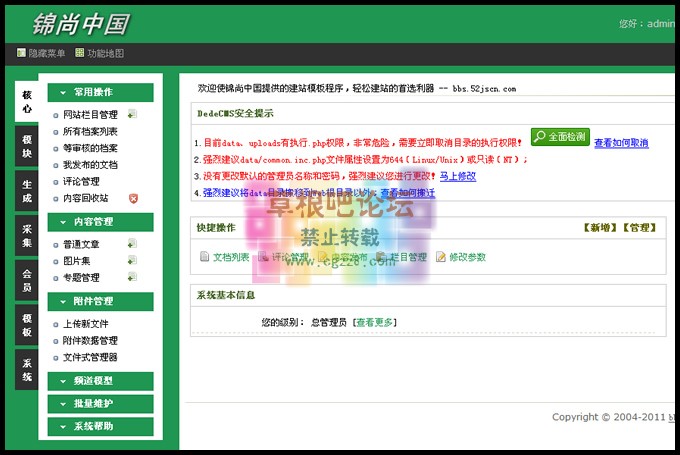Click the 隐藏菜单 text link
Screen dimensions: 680x455
(x=47, y=53)
